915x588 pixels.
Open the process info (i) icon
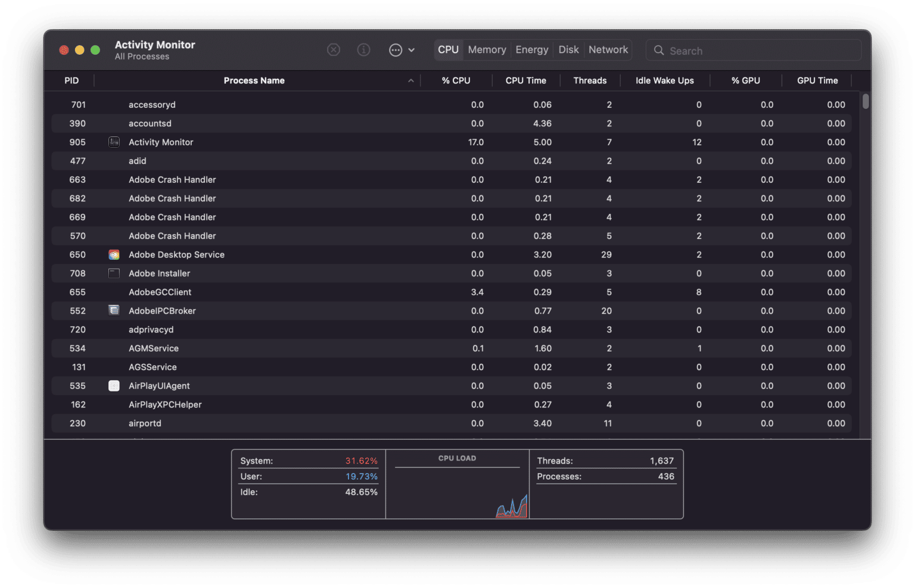tap(363, 49)
